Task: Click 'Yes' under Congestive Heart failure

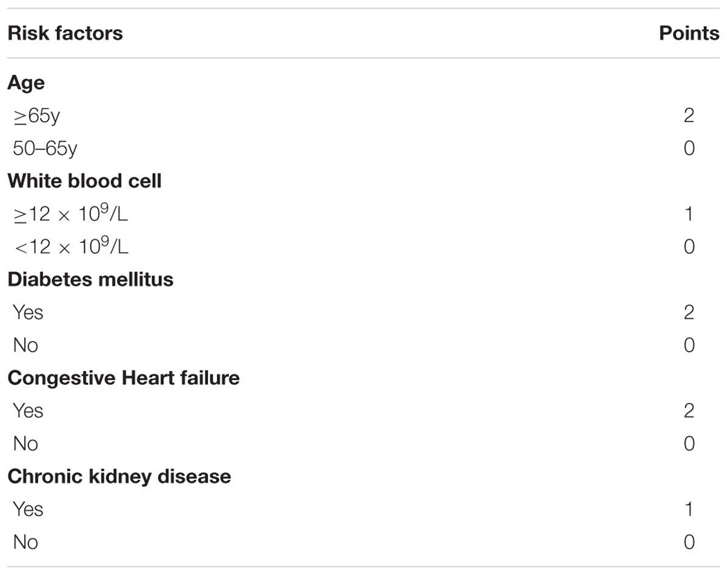Action: point(28,410)
